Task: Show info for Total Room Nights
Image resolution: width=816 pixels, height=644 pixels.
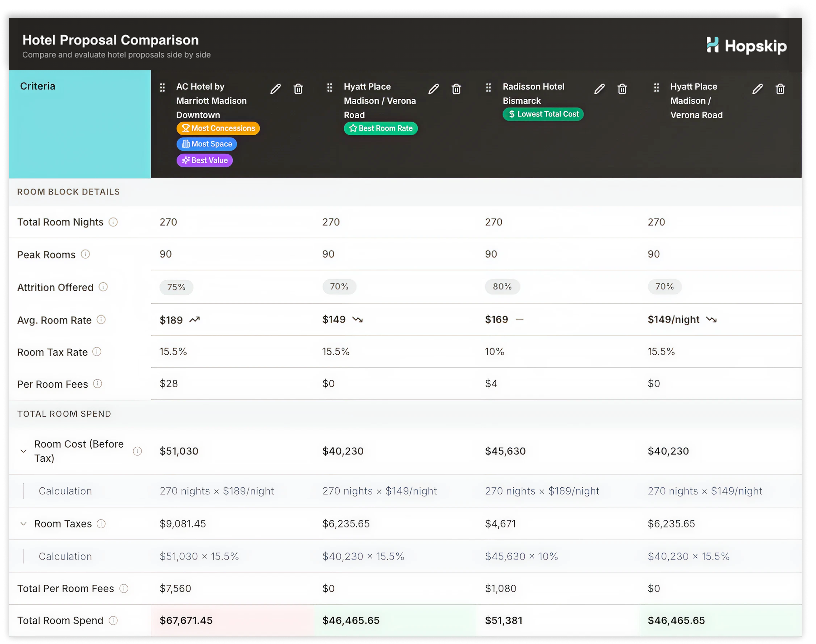Action: [x=113, y=222]
